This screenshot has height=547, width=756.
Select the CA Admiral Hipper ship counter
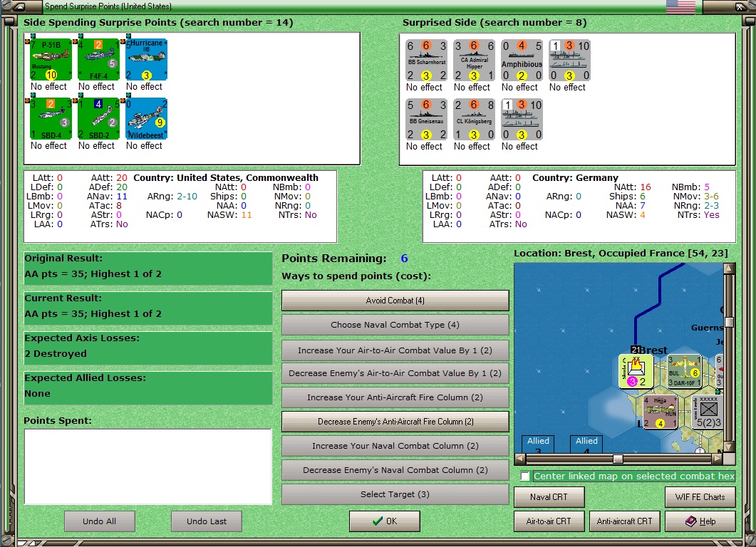(x=474, y=61)
